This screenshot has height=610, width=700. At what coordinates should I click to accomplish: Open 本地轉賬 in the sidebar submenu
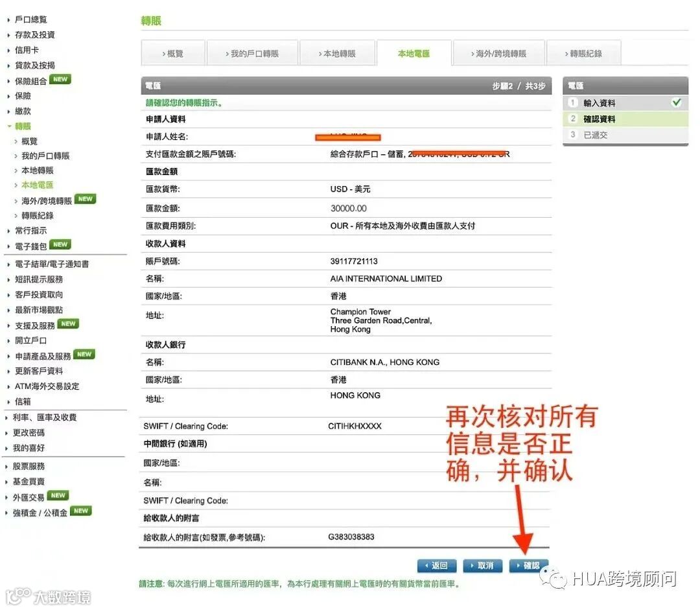[37, 170]
